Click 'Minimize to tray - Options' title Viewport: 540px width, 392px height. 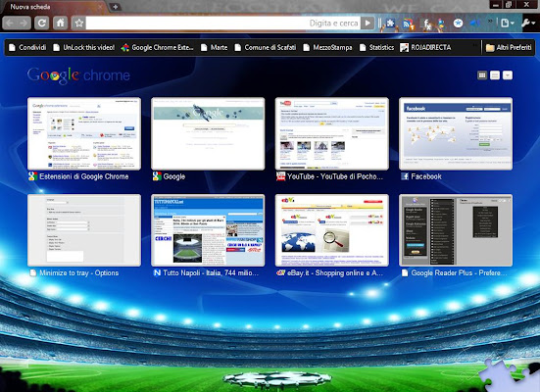pos(78,273)
